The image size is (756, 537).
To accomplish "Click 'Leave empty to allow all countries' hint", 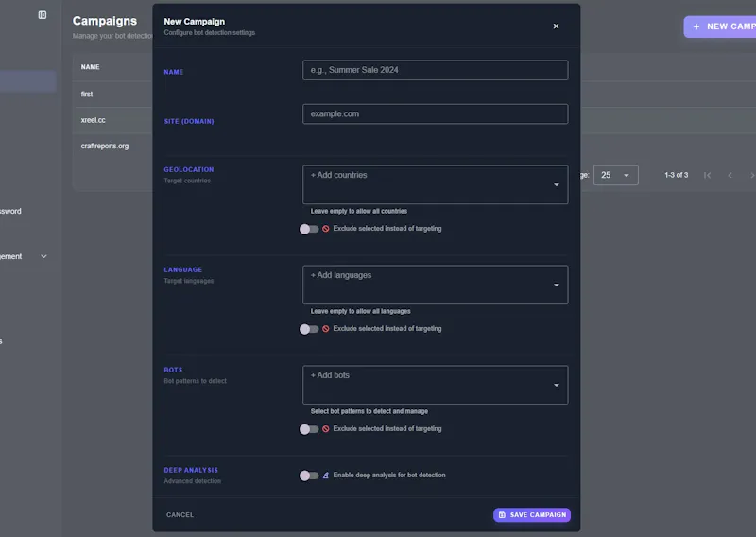I will [359, 211].
